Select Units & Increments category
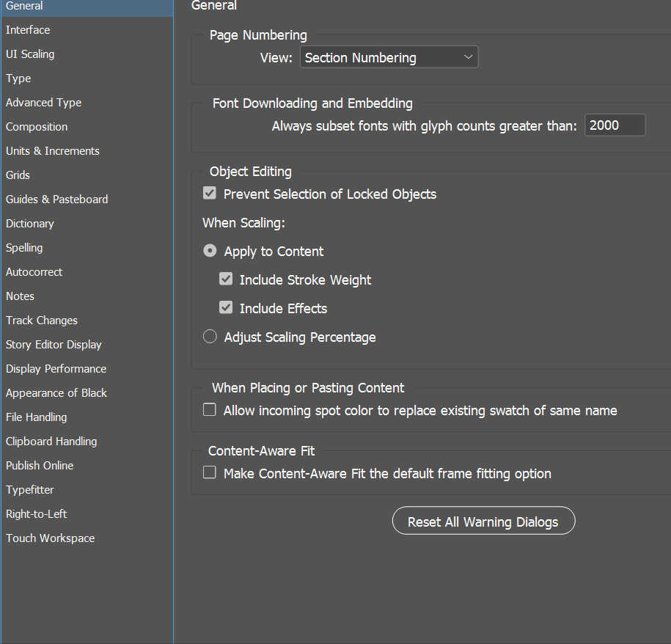The image size is (671, 644). click(x=52, y=151)
